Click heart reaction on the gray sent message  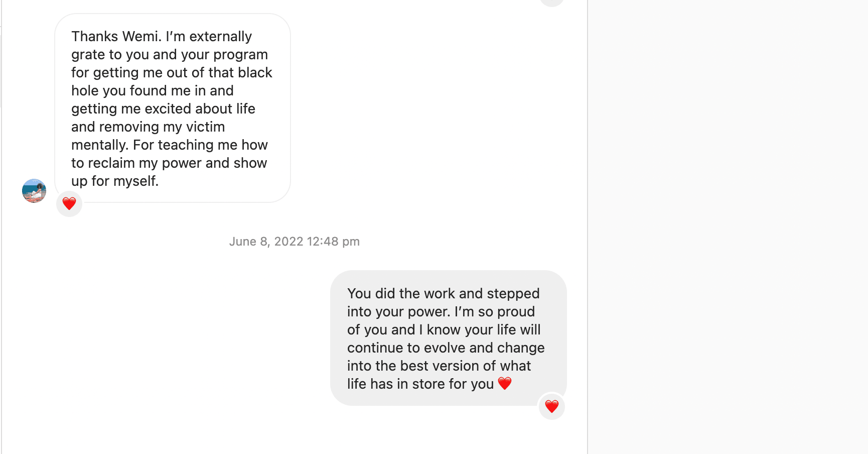[552, 406]
